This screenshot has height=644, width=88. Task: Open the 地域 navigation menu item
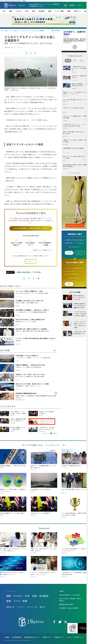click(33, 11)
